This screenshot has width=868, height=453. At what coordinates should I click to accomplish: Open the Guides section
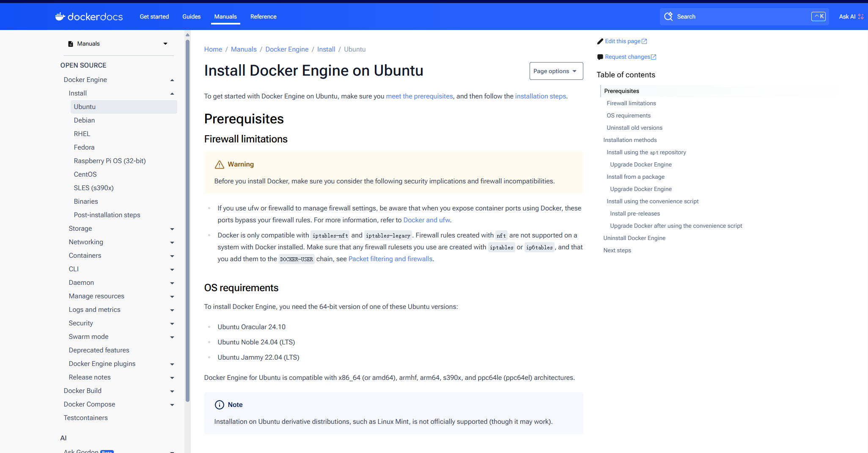pyautogui.click(x=191, y=16)
